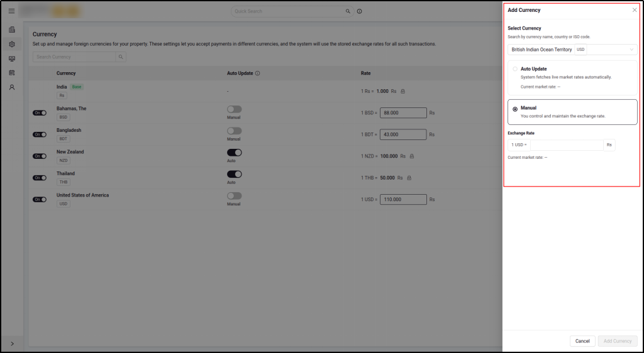This screenshot has height=353, width=644.
Task: Click the BDT code tag
Action: [64, 139]
